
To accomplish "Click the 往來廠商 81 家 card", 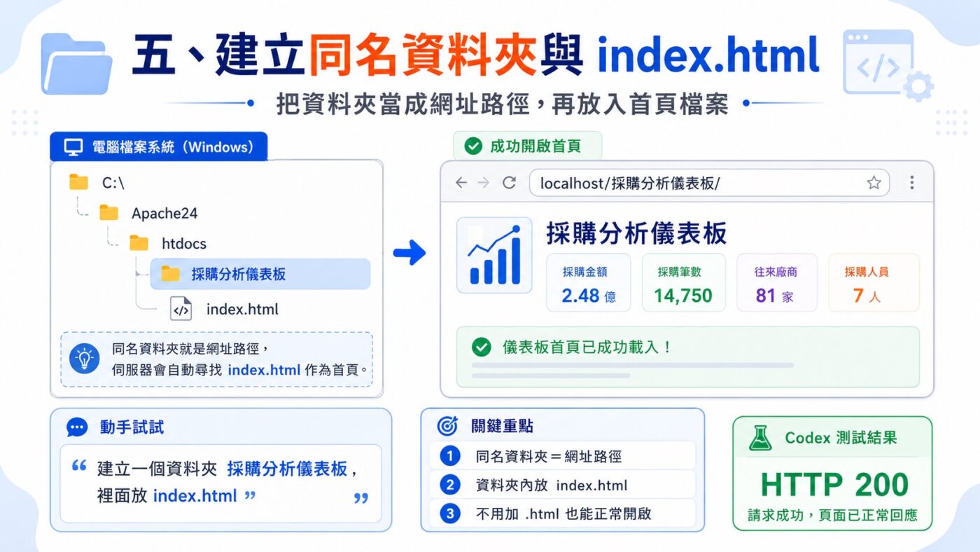I will coord(776,283).
